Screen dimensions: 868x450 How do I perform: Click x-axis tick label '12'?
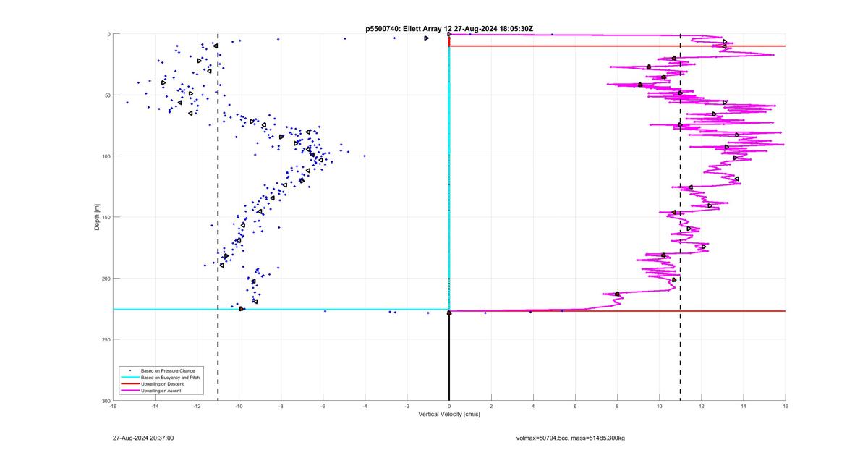pyautogui.click(x=702, y=406)
